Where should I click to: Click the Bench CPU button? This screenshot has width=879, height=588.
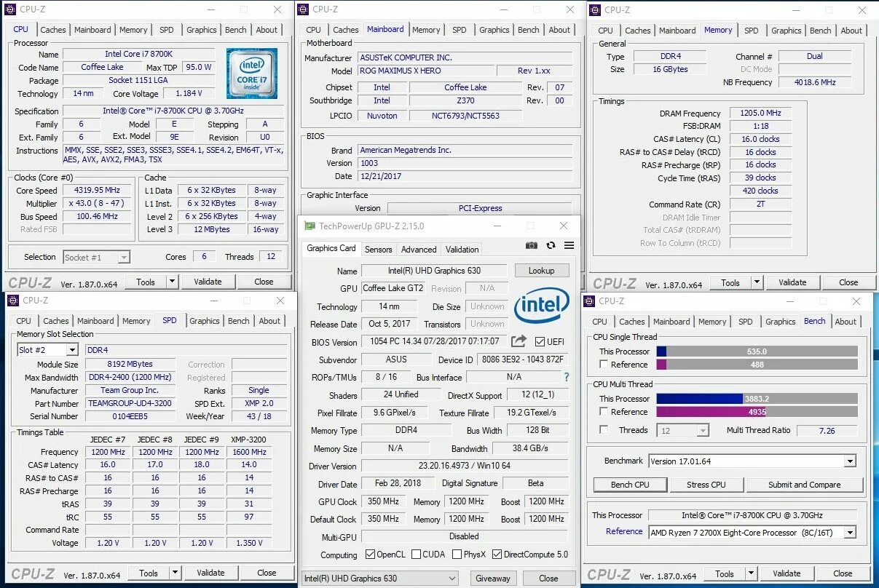[631, 485]
